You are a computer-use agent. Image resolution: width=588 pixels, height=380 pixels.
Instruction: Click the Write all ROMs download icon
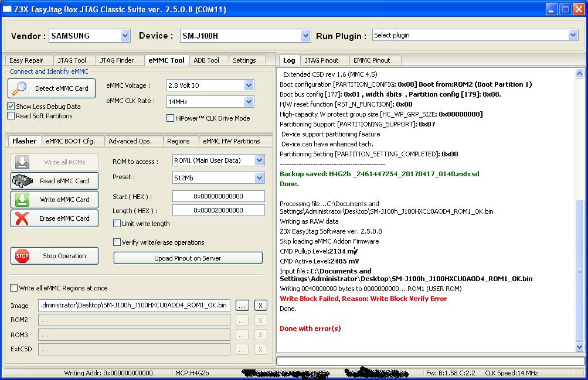point(22,162)
